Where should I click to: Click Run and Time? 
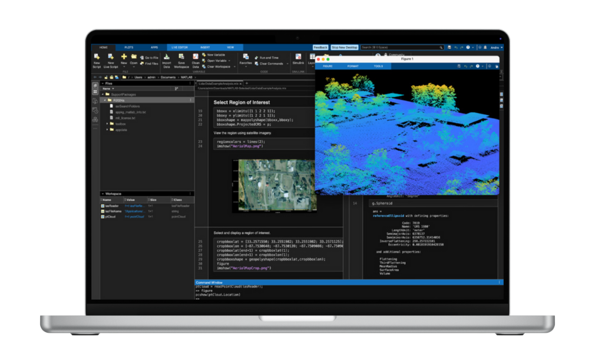(266, 58)
